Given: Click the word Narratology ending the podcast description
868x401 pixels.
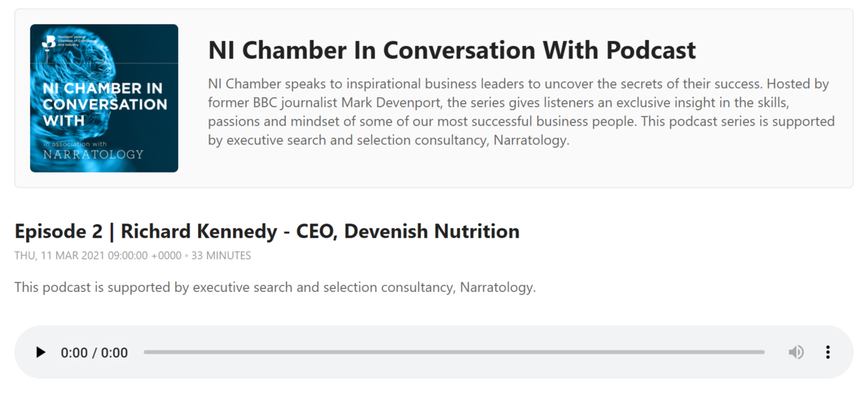Looking at the screenshot, I should [x=530, y=140].
